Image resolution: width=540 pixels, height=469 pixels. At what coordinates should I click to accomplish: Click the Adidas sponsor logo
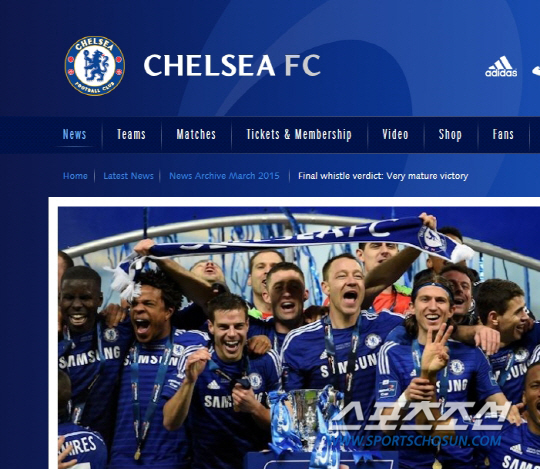pyautogui.click(x=501, y=66)
